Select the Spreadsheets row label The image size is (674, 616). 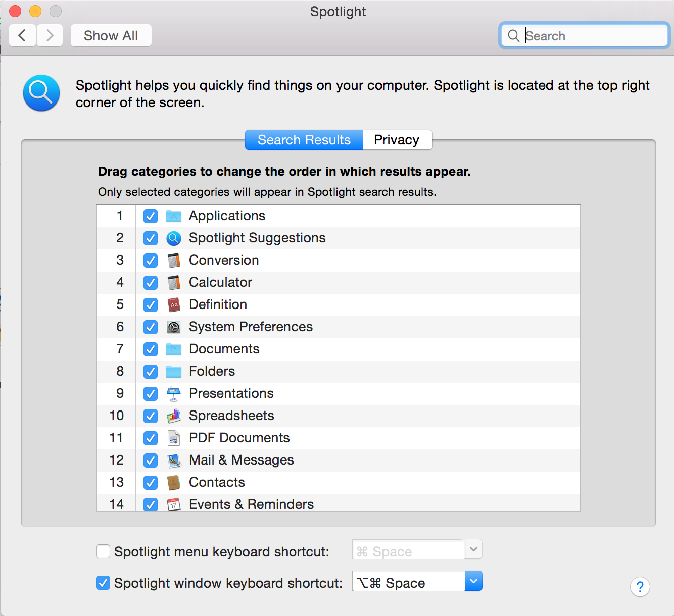click(231, 416)
